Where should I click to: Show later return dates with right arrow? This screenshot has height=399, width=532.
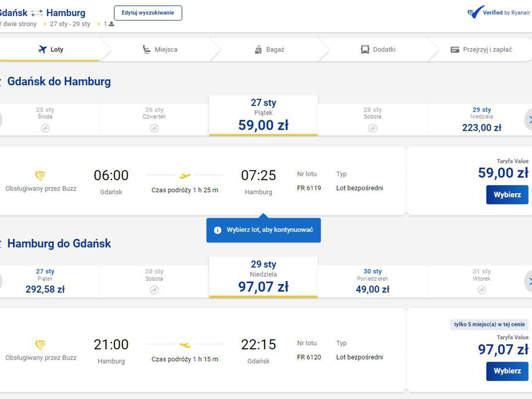click(x=529, y=281)
